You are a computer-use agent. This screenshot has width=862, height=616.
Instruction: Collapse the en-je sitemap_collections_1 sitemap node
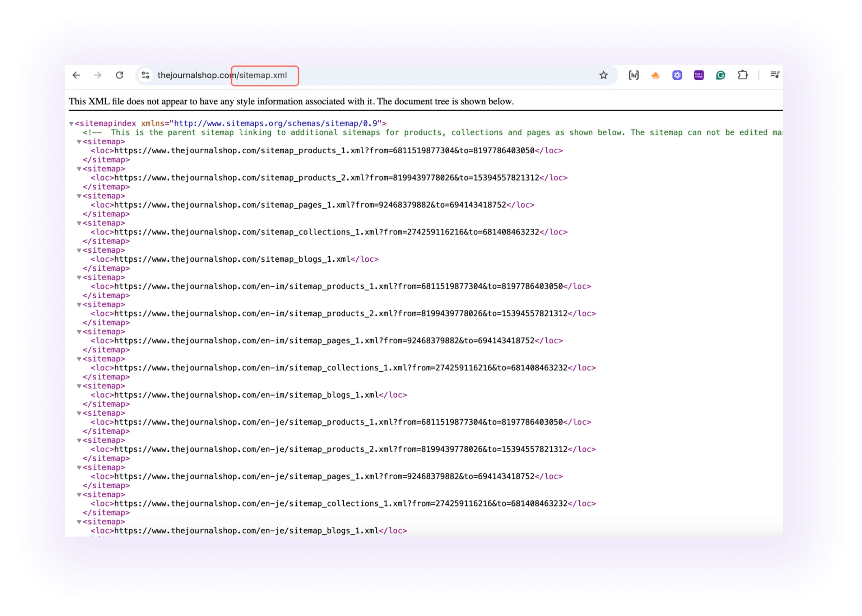click(79, 495)
